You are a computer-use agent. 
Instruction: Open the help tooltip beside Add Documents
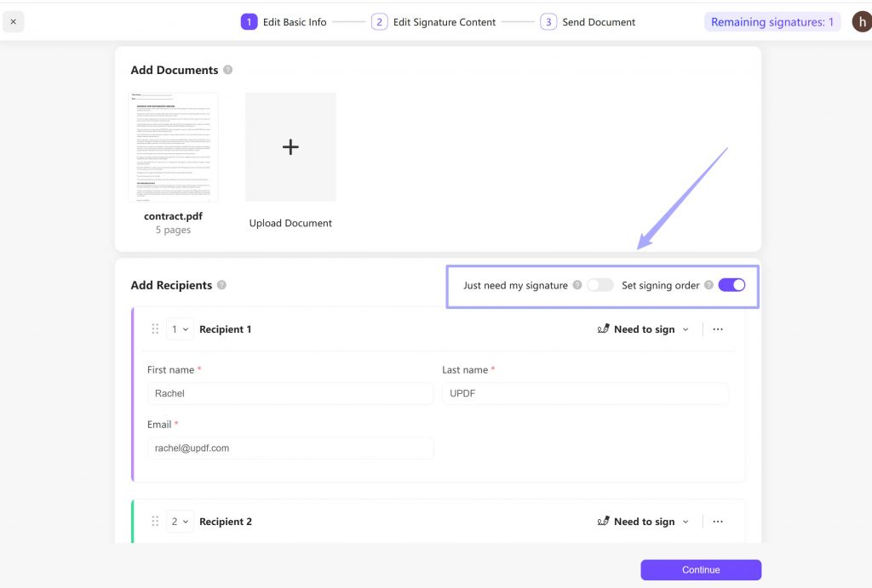tap(227, 70)
